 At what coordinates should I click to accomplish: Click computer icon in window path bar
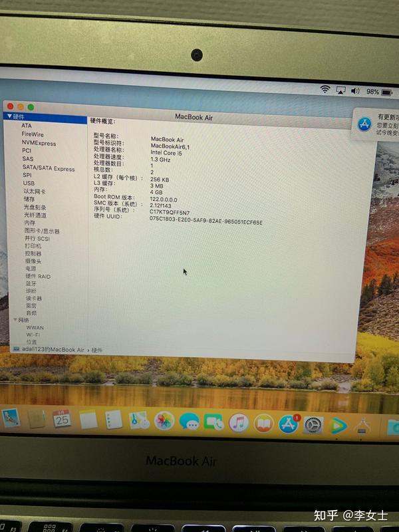pyautogui.click(x=16, y=348)
